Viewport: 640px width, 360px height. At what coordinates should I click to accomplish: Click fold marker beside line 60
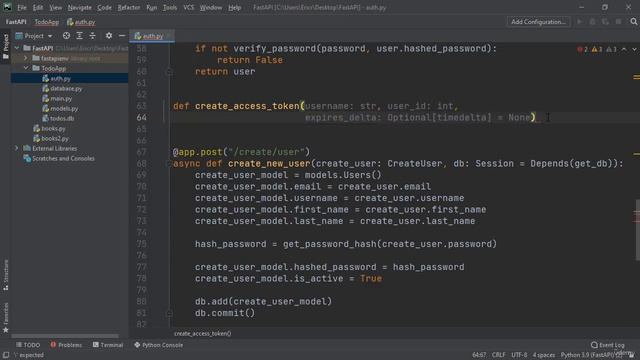pos(169,72)
